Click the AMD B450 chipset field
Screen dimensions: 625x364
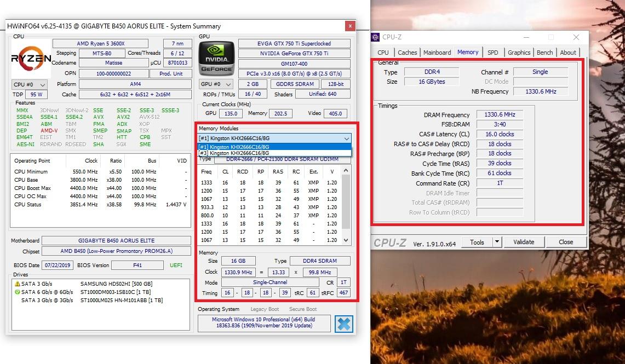(116, 251)
